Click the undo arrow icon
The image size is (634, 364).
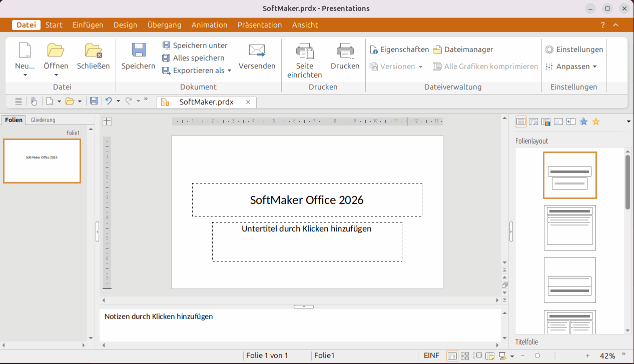(108, 101)
